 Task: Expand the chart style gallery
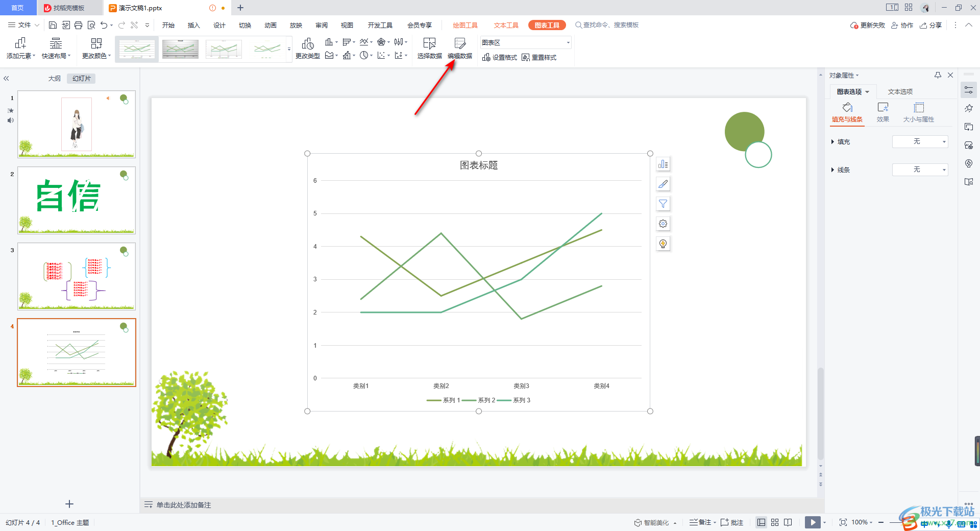pos(289,50)
